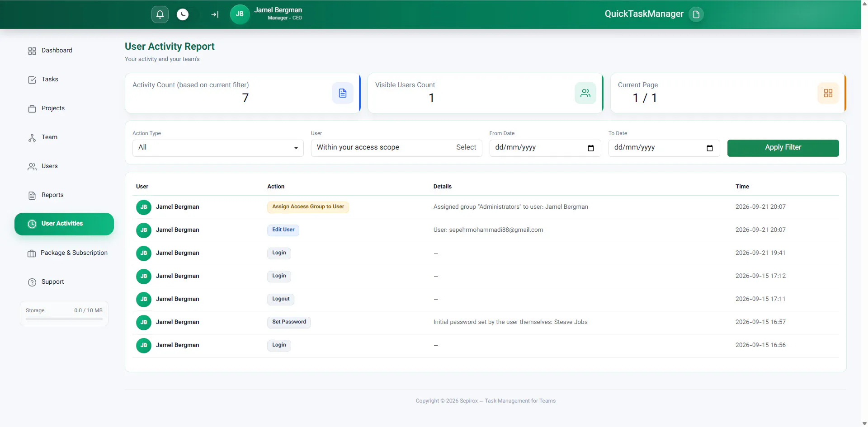Click the Users people icon

tap(32, 167)
